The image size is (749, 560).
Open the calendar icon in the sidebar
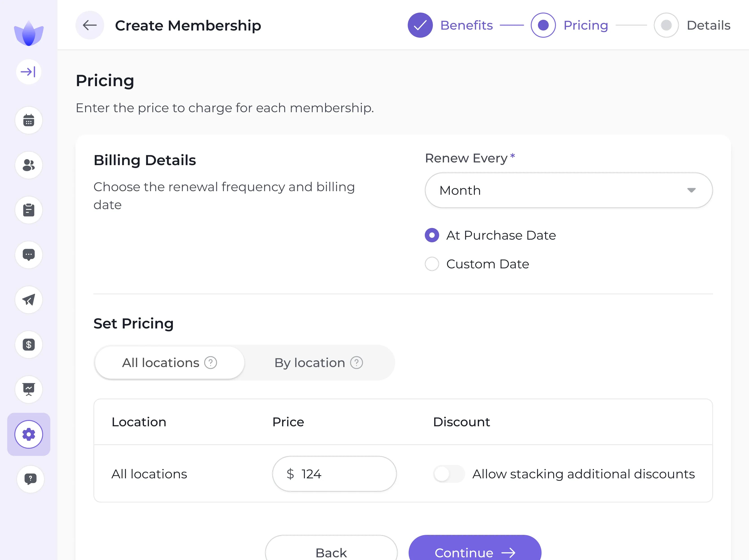click(29, 120)
